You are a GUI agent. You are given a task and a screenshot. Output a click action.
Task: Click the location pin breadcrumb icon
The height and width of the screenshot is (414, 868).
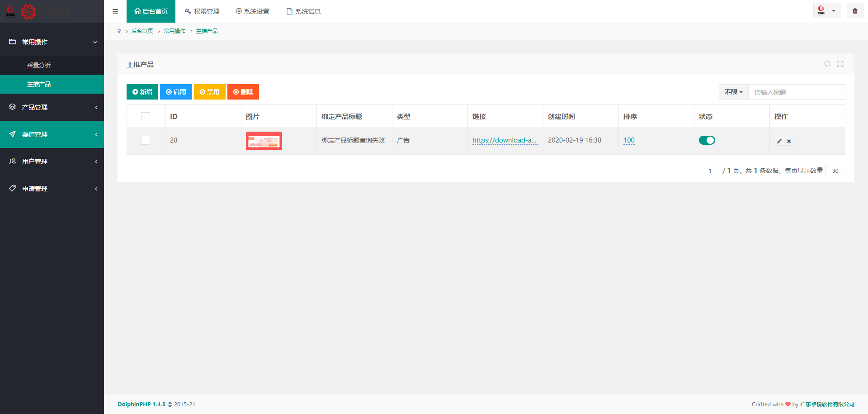[x=119, y=31]
